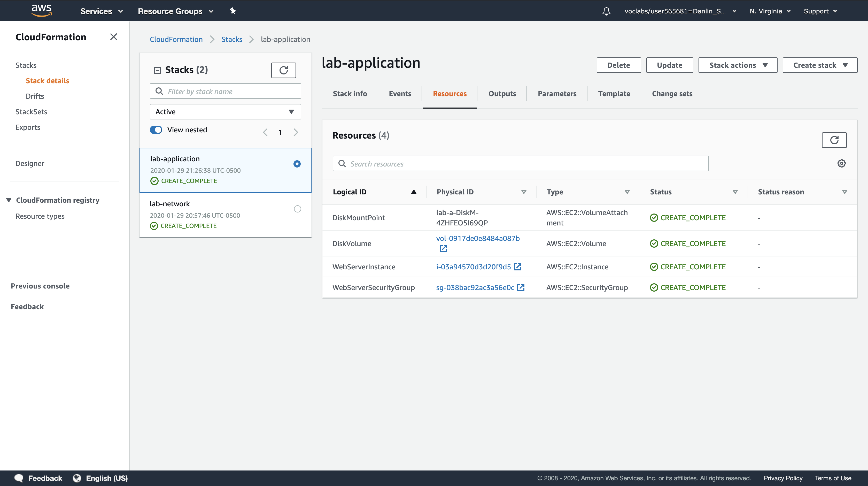Refresh the Resources table
The width and height of the screenshot is (868, 486).
click(x=834, y=140)
